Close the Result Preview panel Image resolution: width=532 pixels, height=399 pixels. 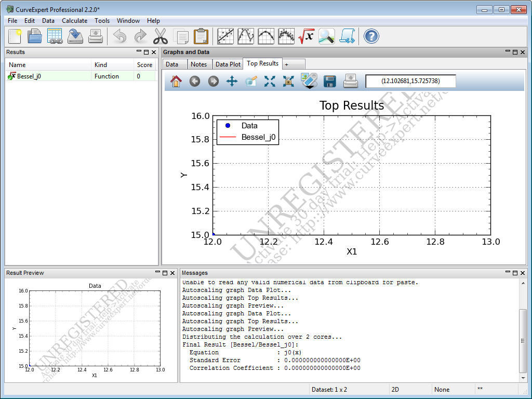click(172, 273)
